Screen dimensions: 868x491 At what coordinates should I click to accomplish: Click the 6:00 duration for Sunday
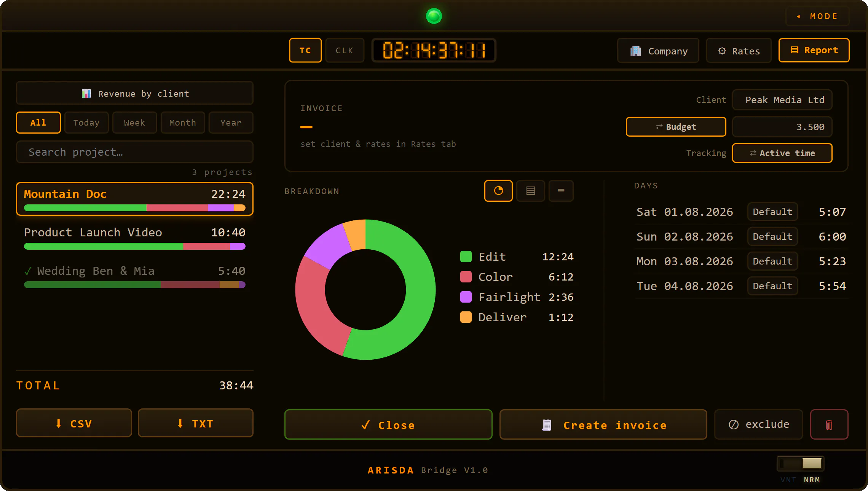pyautogui.click(x=832, y=237)
